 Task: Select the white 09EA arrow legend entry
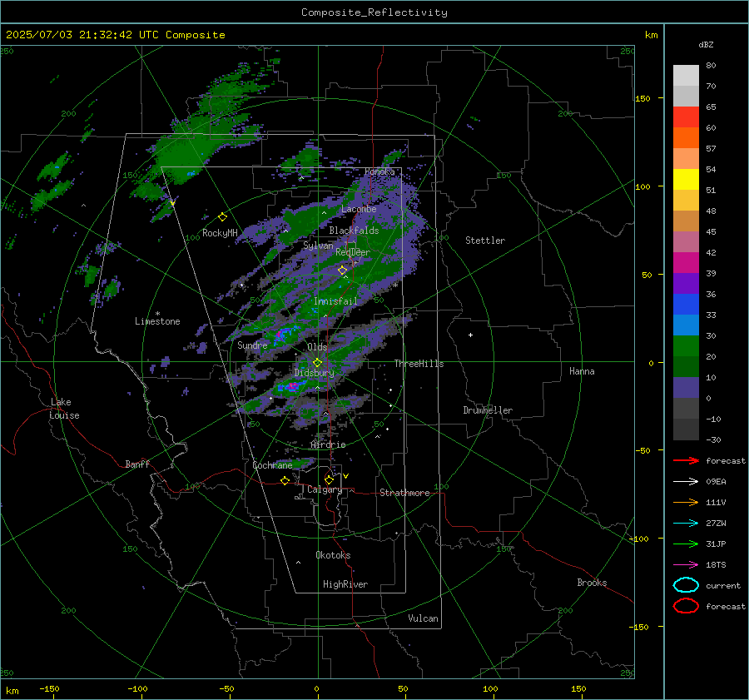[686, 481]
